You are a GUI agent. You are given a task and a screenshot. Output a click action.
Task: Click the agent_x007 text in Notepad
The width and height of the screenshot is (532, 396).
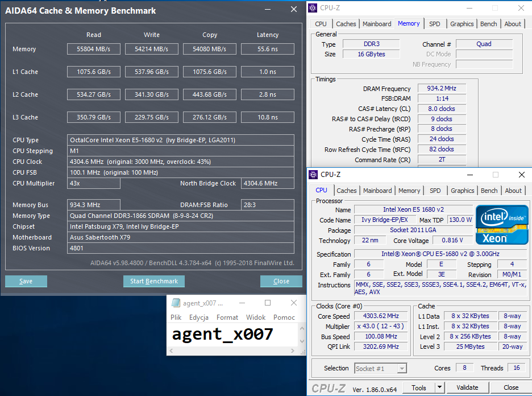(222, 334)
